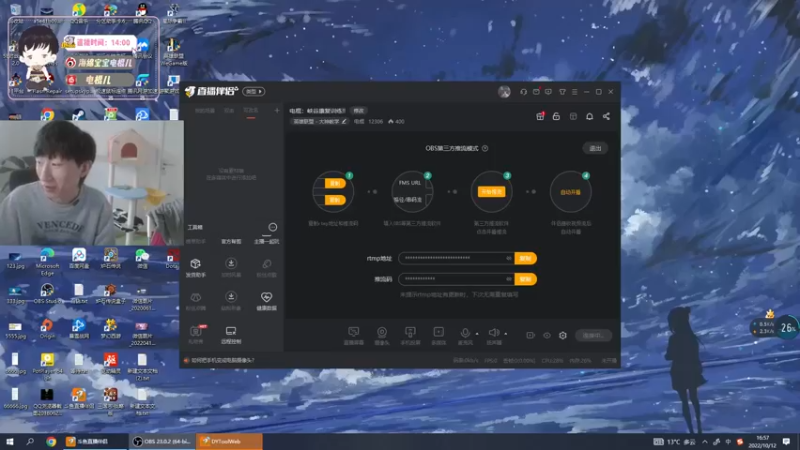Open the help icon next to OBS mode title
This screenshot has width=800, height=450.
pos(485,148)
